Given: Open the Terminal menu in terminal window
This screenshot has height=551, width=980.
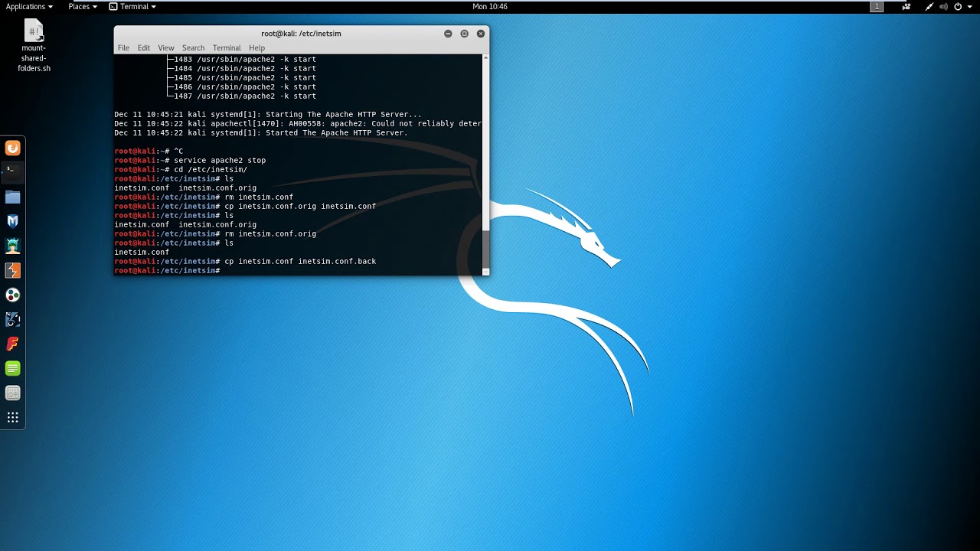Looking at the screenshot, I should (x=227, y=47).
